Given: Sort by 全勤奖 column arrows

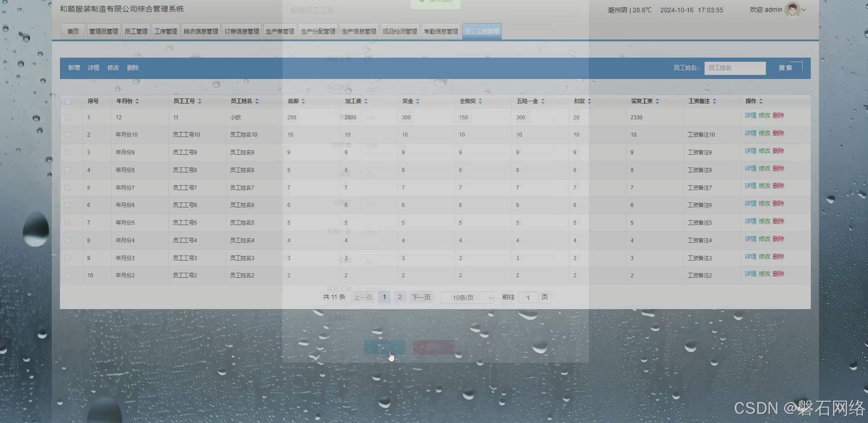Looking at the screenshot, I should point(480,101).
